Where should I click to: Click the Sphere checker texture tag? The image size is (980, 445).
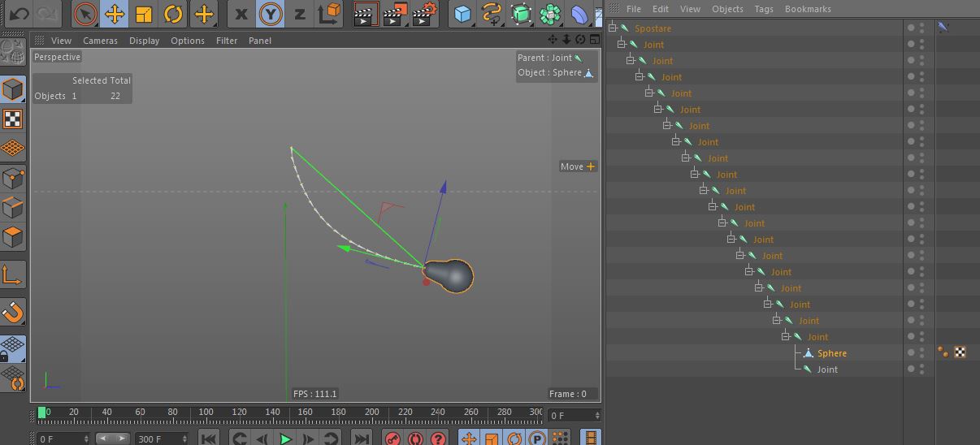click(960, 352)
